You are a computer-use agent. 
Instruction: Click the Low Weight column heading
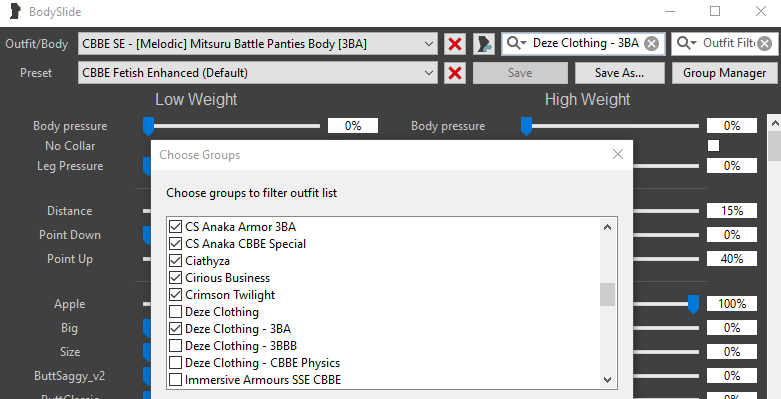coord(196,100)
